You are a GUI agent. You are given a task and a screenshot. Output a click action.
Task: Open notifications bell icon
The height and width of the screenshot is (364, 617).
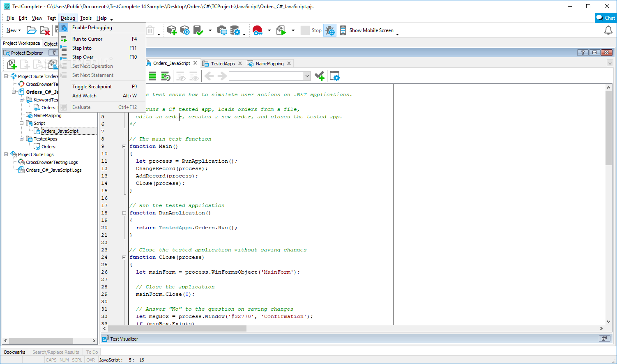[x=608, y=30]
